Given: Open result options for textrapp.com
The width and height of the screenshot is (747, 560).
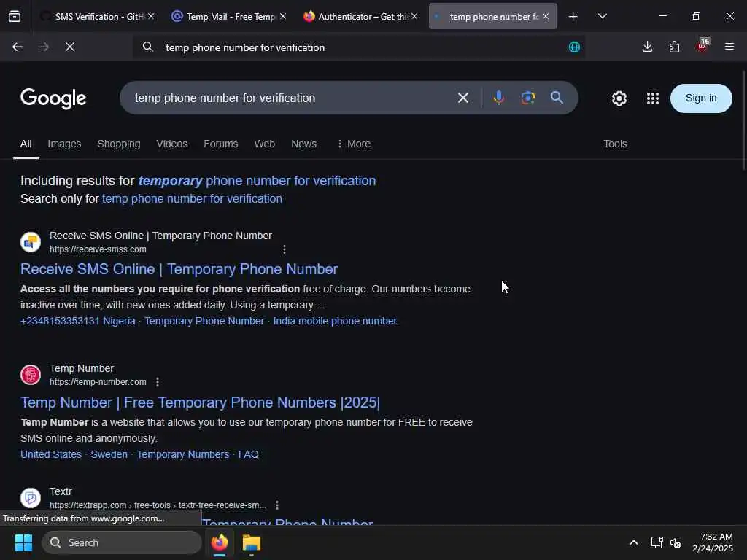Looking at the screenshot, I should tap(277, 505).
